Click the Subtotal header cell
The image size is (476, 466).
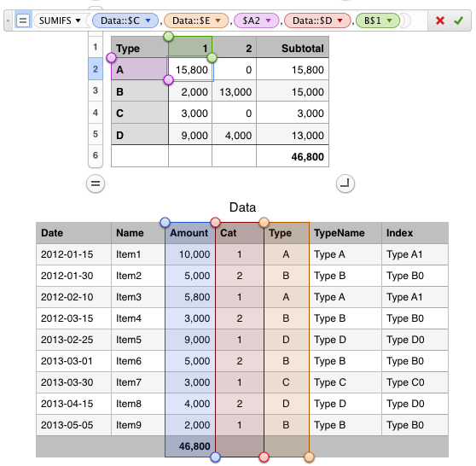293,48
